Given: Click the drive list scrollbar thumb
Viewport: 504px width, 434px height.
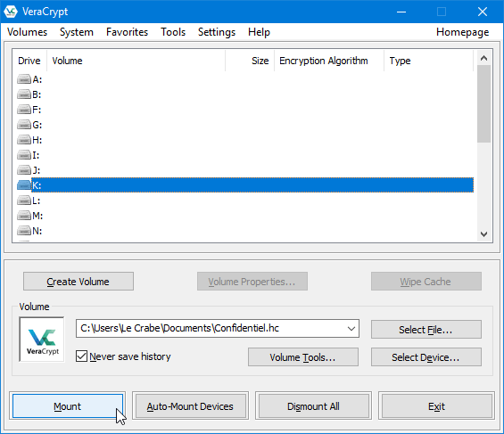Looking at the screenshot, I should pyautogui.click(x=483, y=103).
